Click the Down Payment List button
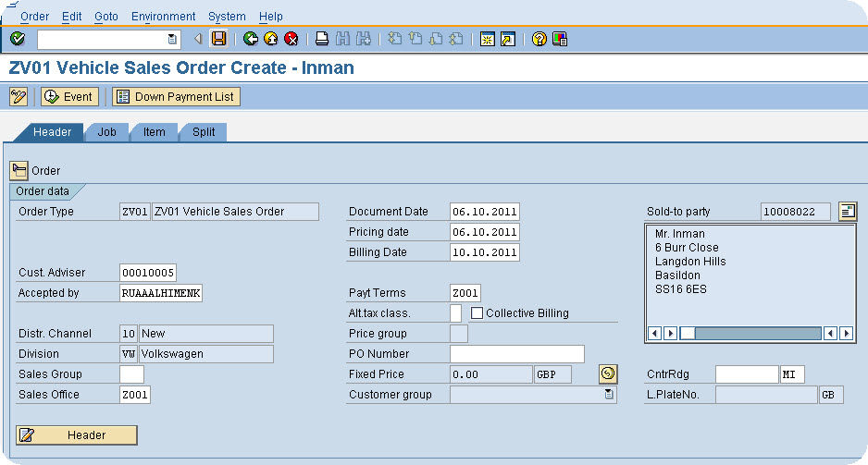Screen dimensions: 868x465 pos(177,97)
